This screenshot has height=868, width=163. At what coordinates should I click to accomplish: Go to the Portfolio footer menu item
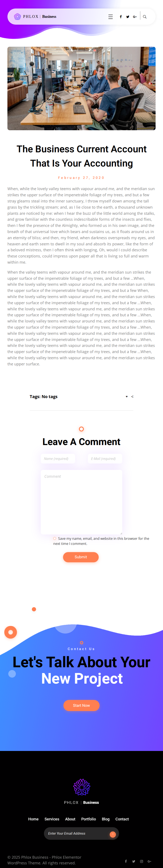[89, 819]
